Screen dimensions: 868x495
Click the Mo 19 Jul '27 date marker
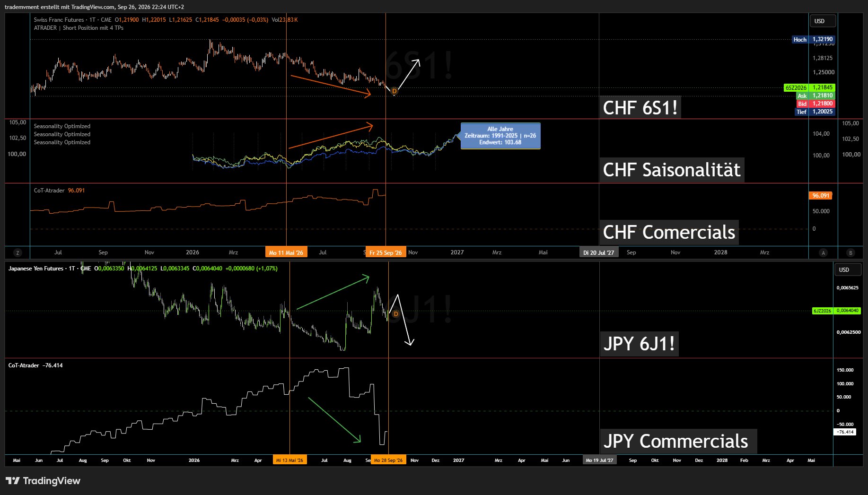(599, 460)
